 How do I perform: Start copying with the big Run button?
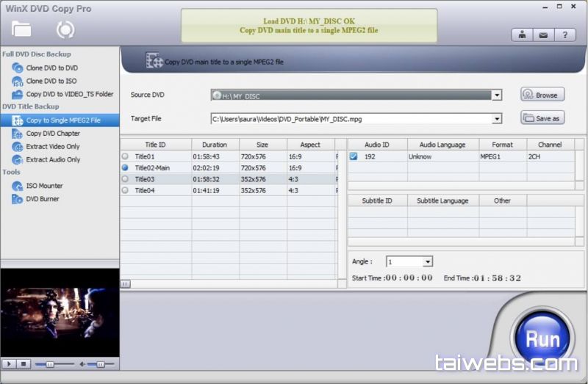pos(542,340)
